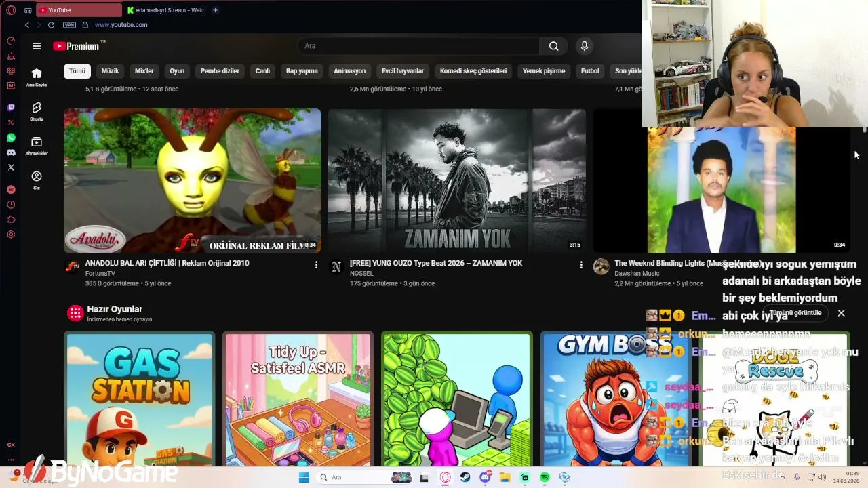
Task: Select the Canlı filter chip
Action: [x=262, y=71]
